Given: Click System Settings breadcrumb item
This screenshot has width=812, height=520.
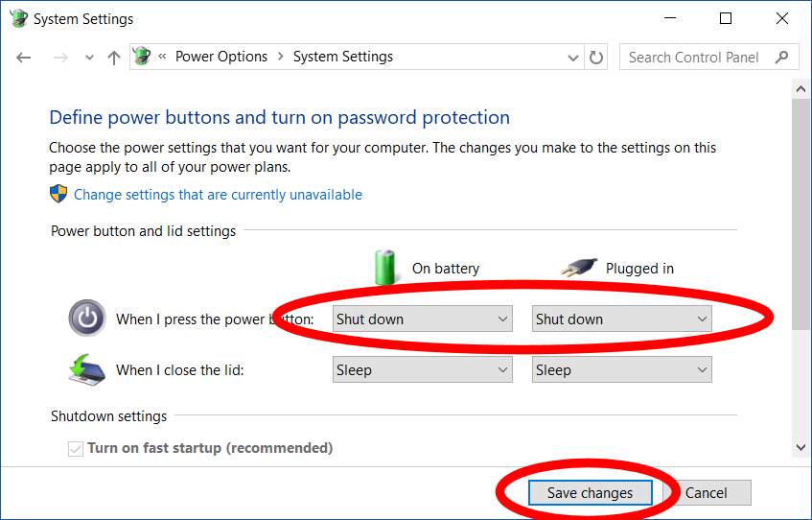Looking at the screenshot, I should pyautogui.click(x=342, y=57).
